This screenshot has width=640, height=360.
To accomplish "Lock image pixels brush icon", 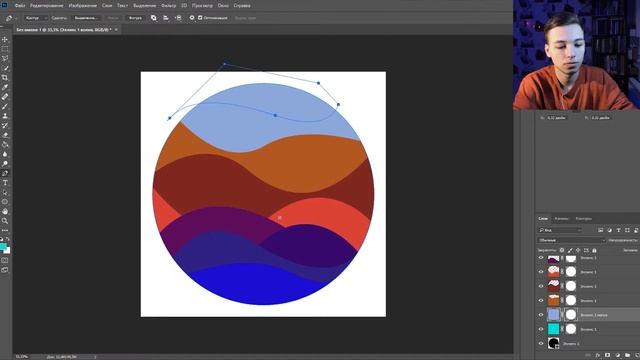I will click(x=570, y=250).
